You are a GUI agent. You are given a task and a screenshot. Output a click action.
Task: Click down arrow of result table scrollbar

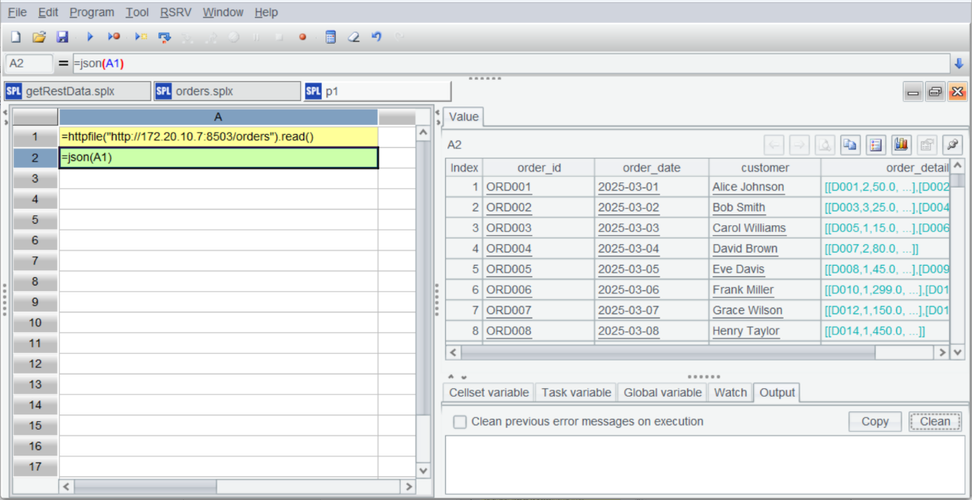point(958,352)
